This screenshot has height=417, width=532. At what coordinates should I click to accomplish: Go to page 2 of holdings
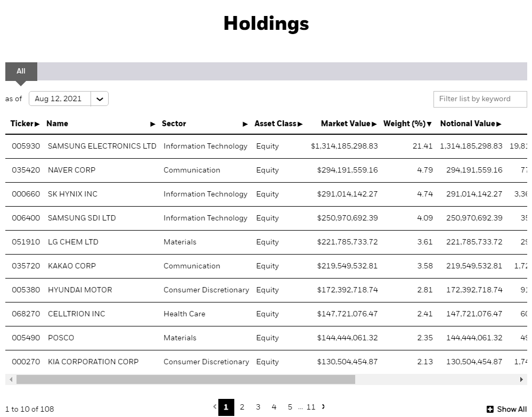[x=242, y=407]
